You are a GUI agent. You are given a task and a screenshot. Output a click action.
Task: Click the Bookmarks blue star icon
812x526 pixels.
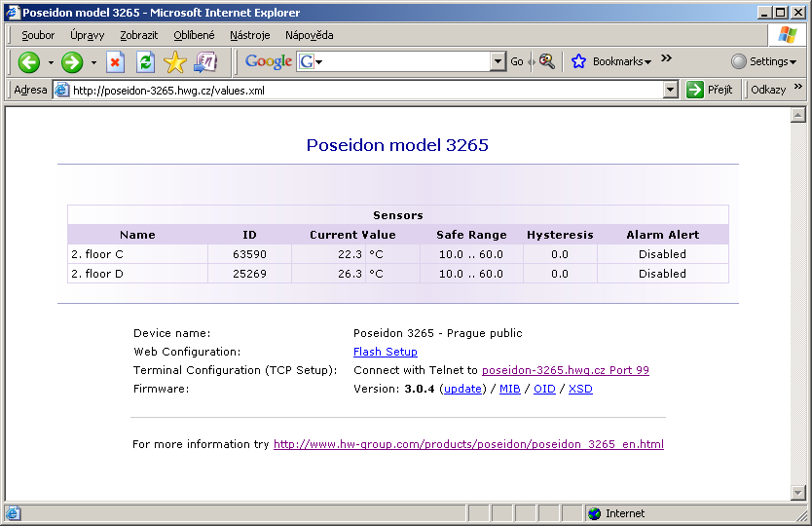coord(578,61)
